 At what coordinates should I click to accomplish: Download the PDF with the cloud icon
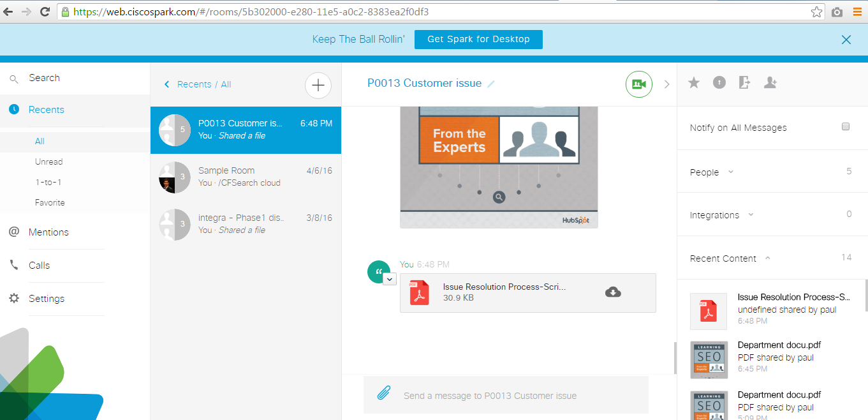point(613,292)
